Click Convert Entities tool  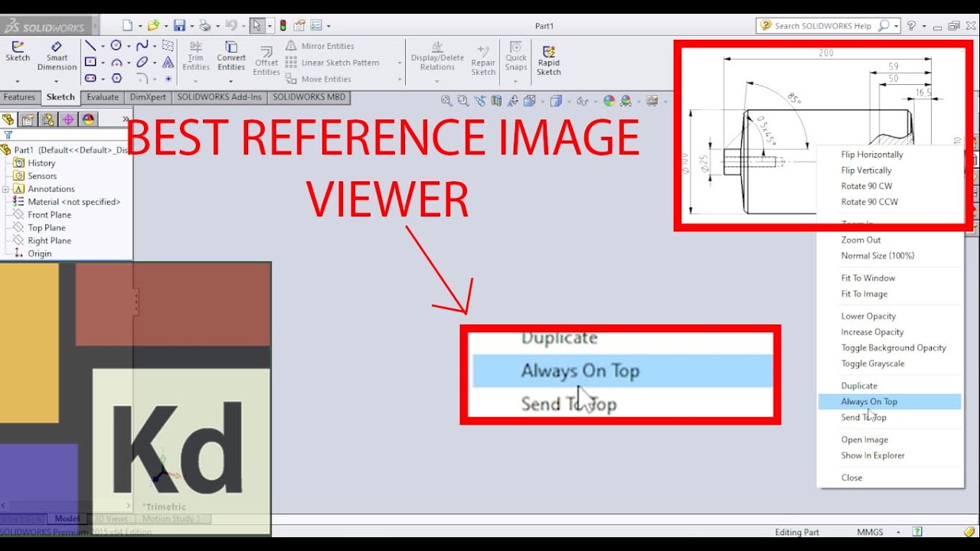click(231, 56)
